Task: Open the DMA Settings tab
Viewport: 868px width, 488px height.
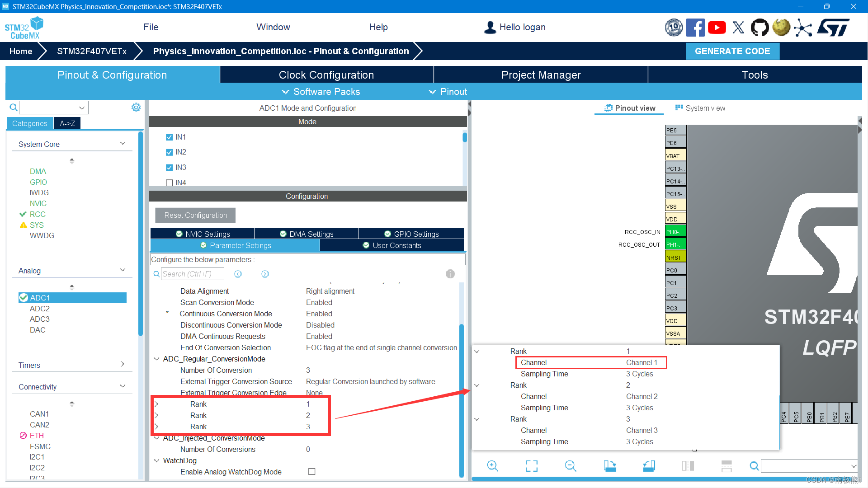Action: (306, 234)
